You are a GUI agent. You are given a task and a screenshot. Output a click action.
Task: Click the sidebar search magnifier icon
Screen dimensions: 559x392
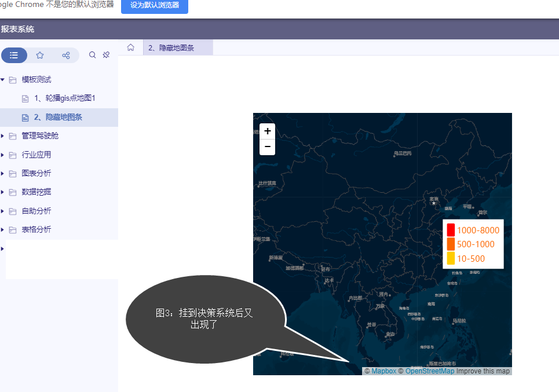92,55
